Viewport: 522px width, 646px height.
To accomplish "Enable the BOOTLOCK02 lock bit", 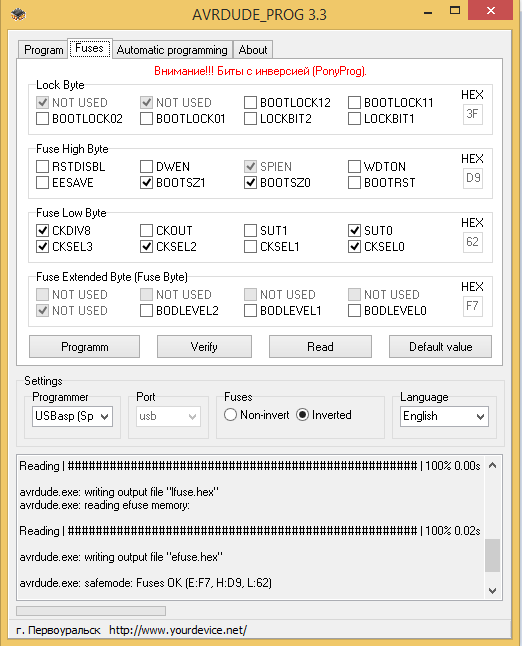I will [x=42, y=119].
